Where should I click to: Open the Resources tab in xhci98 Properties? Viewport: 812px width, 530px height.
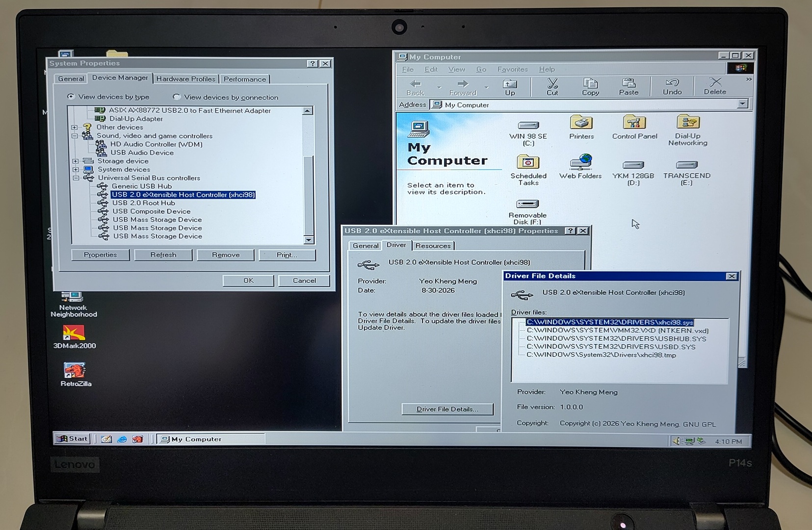pos(433,246)
